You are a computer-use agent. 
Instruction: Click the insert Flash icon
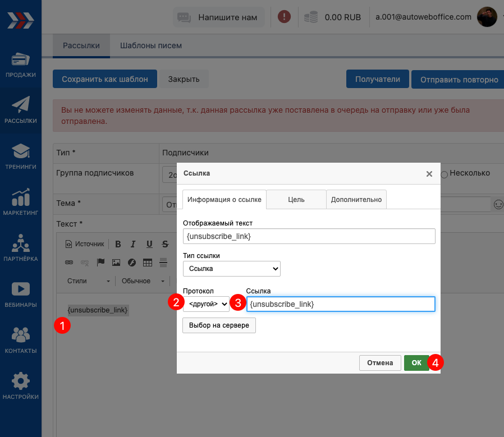pyautogui.click(x=132, y=263)
